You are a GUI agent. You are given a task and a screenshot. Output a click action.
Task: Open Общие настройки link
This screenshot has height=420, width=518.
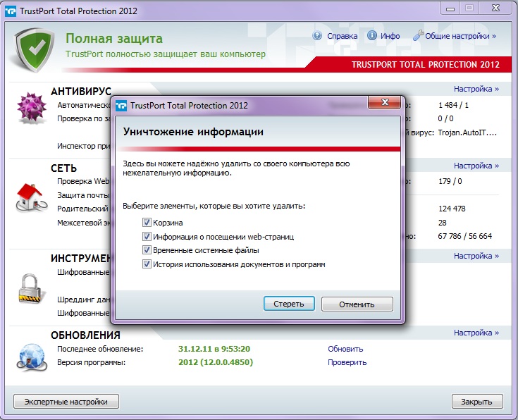(460, 36)
